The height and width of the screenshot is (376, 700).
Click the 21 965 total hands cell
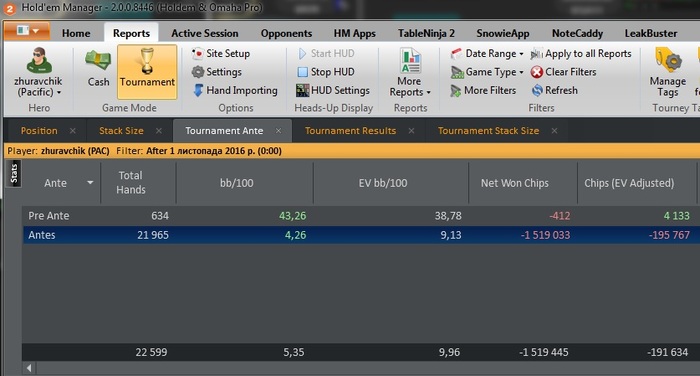[x=153, y=235]
